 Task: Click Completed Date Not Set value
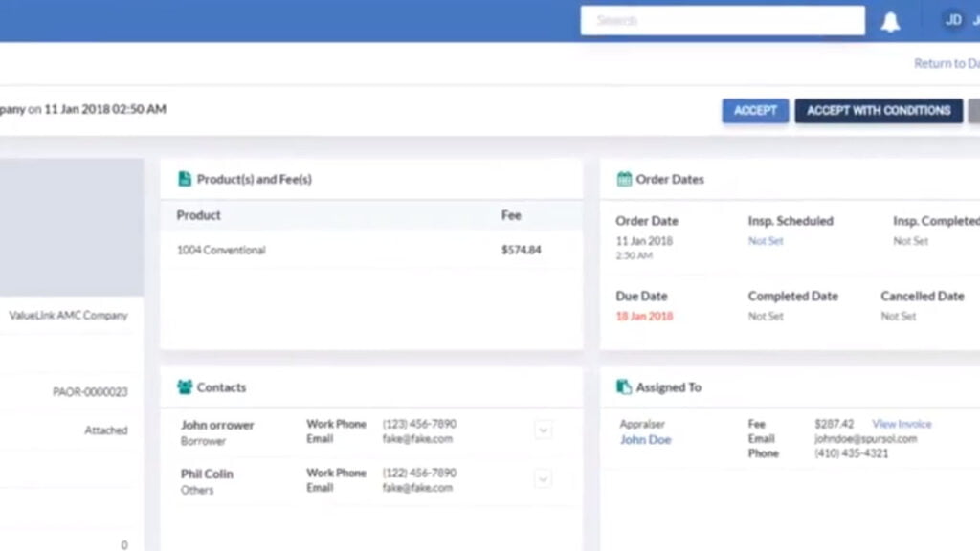(x=766, y=316)
